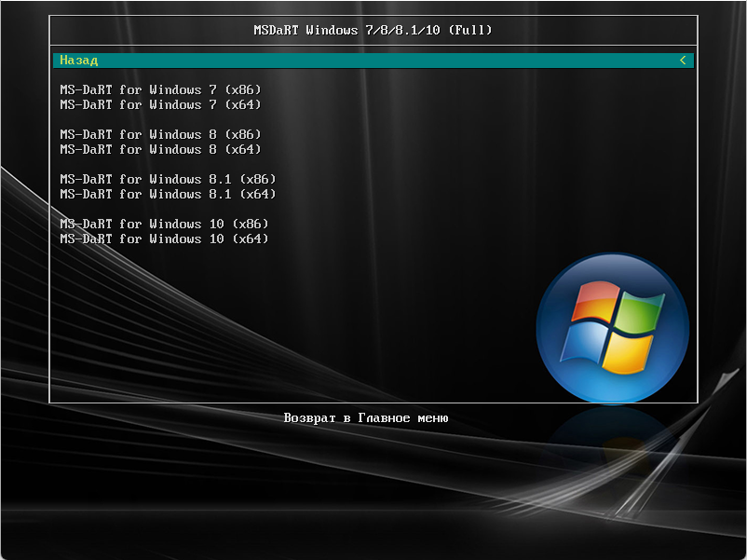This screenshot has height=560, width=747.
Task: Run MS-DaRT for Windows 10 (x64)
Action: (164, 239)
